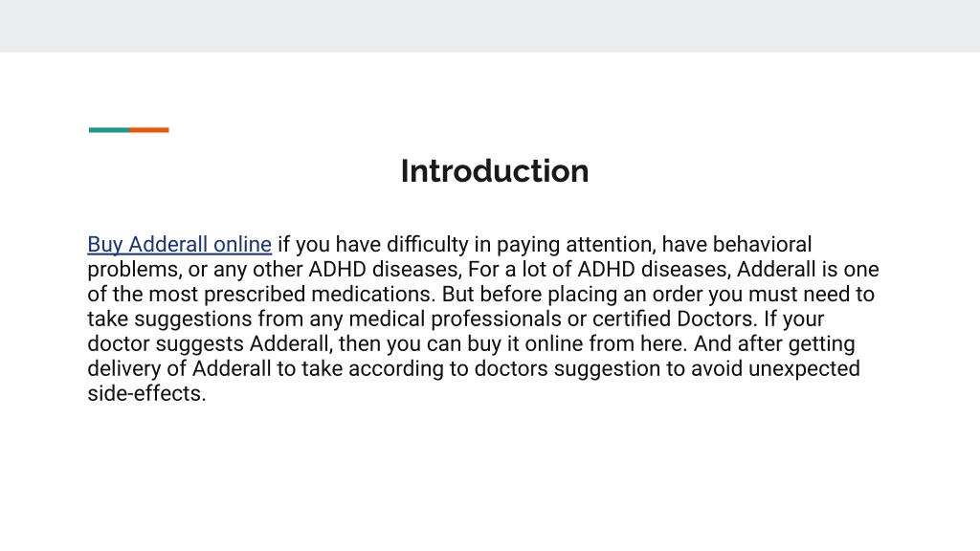Click the gray header band above the slide
This screenshot has width=980, height=551.
[490, 26]
